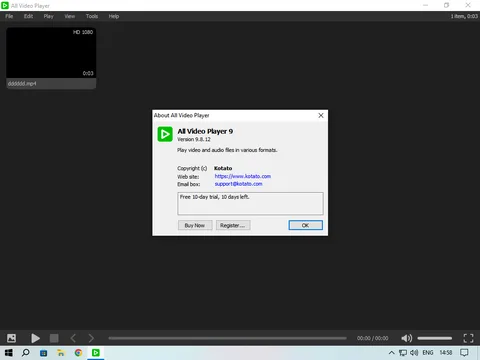Click the Register... button
The image size is (480, 360).
(x=233, y=225)
